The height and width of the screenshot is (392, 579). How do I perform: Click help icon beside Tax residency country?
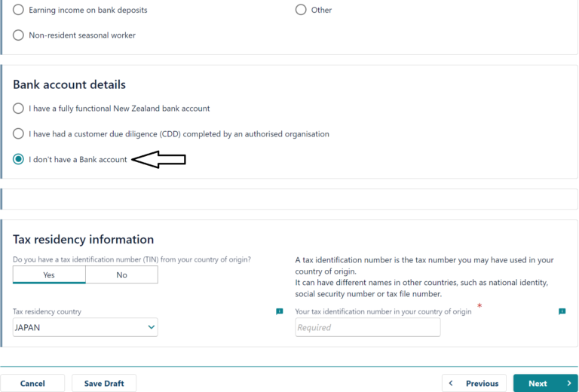pos(280,311)
